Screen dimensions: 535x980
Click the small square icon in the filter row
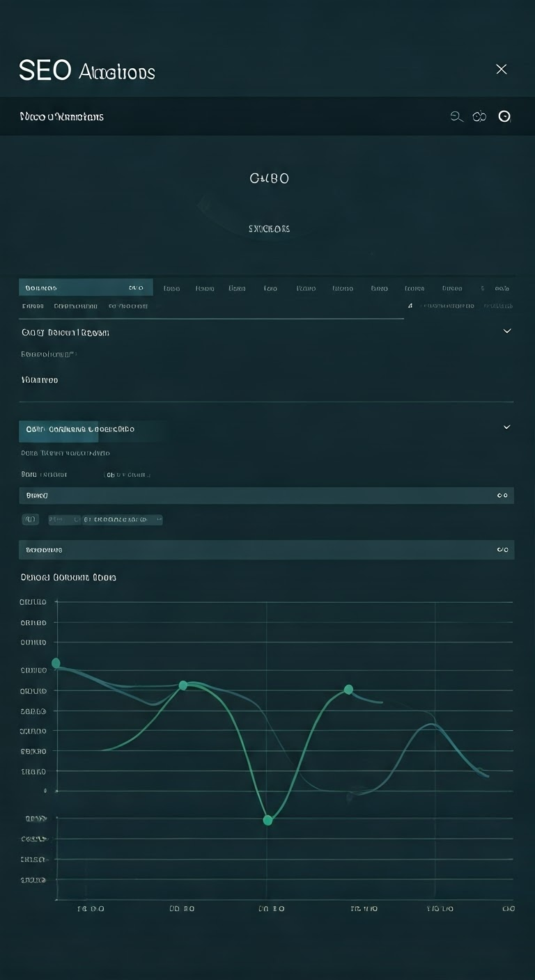coord(30,519)
